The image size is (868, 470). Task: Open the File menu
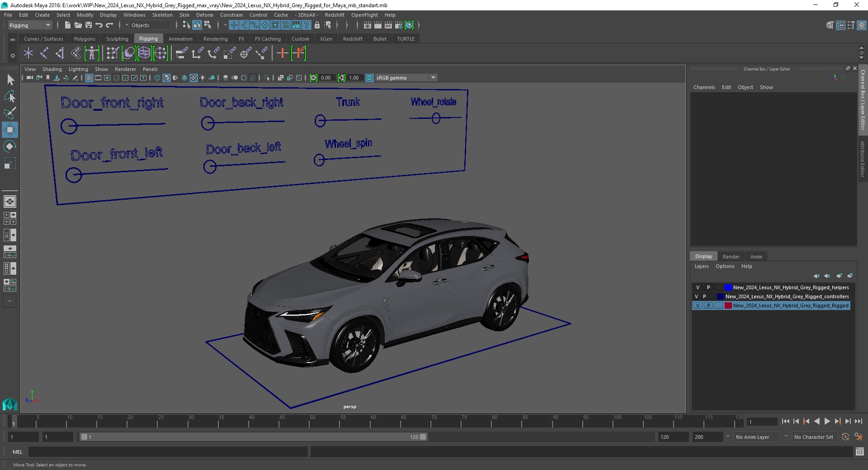point(8,15)
